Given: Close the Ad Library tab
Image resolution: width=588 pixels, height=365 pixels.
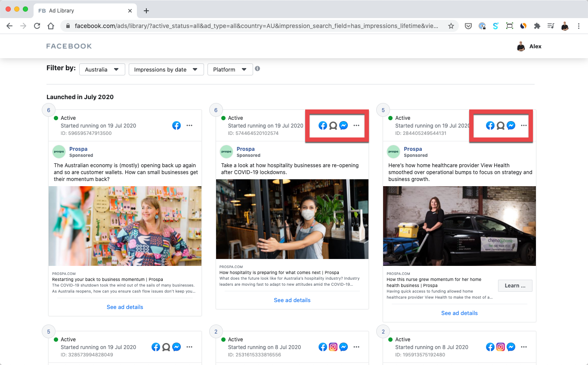Looking at the screenshot, I should coord(130,11).
